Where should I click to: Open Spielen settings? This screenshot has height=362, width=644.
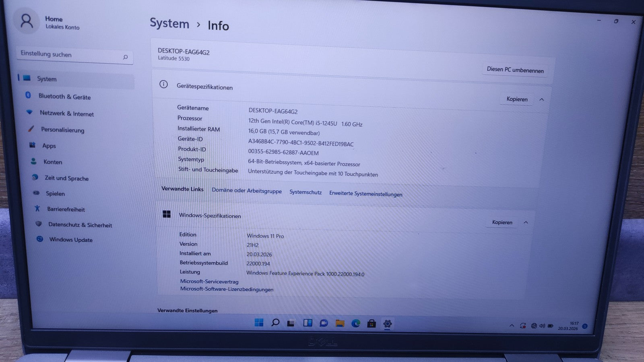(x=55, y=193)
